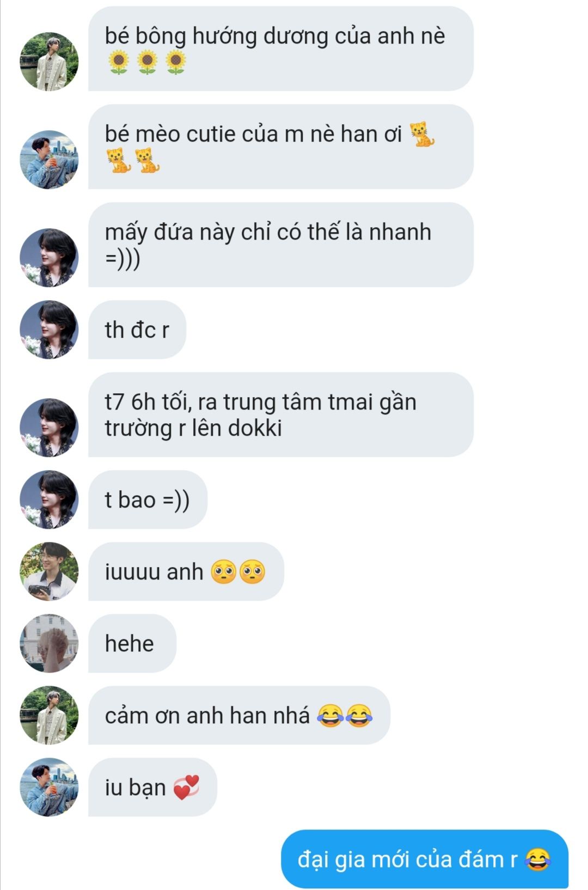Screen dimensions: 588x890
Task: Open avatar beside 'iu bạn' message
Action: (x=49, y=787)
